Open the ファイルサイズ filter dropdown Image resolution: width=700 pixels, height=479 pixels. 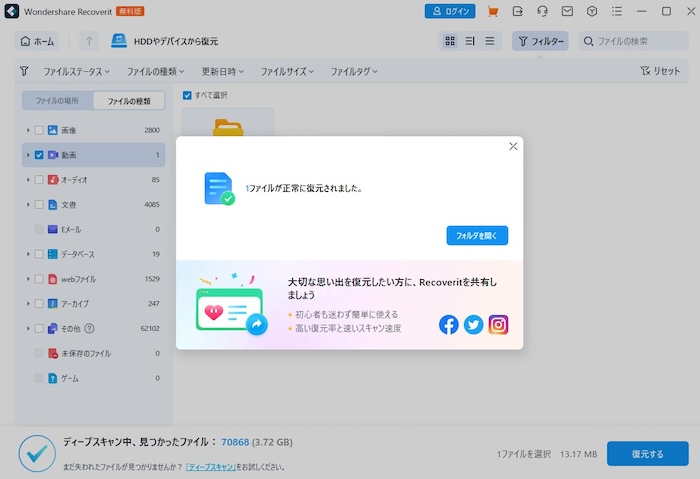(x=289, y=72)
